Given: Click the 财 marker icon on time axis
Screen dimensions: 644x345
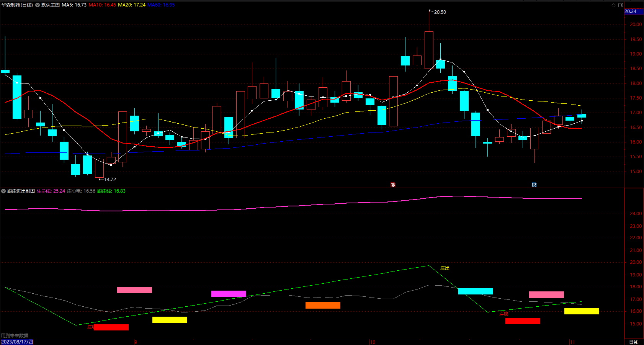Looking at the screenshot, I should (534, 185).
